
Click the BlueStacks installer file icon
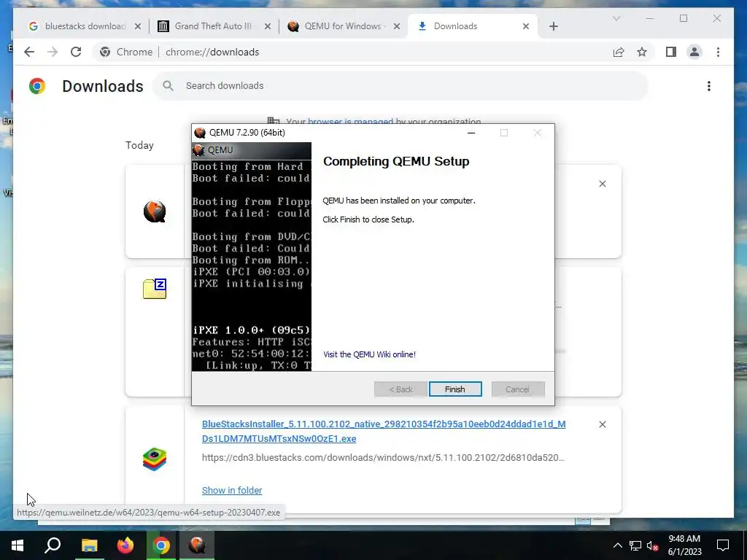(155, 459)
